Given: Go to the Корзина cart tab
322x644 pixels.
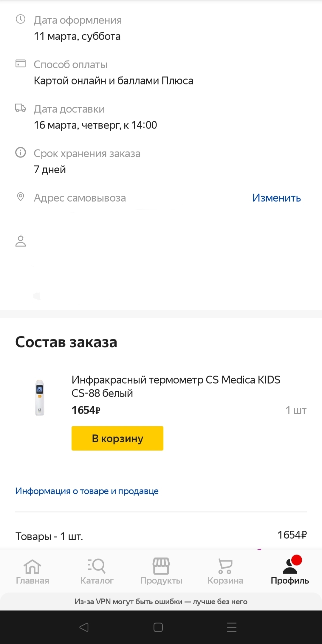Looking at the screenshot, I should (225, 571).
